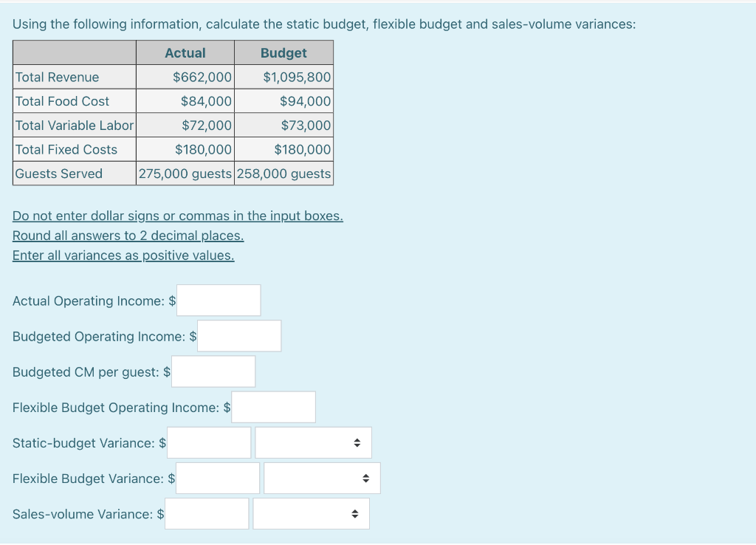Click the Guests Served budget cell
Viewport: 756px width, 545px height.
[x=283, y=174]
